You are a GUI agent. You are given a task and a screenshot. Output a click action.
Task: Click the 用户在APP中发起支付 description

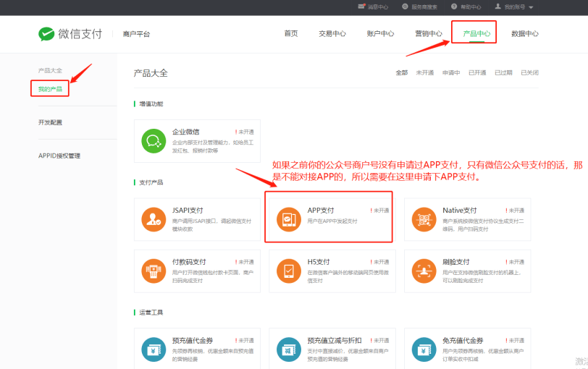pyautogui.click(x=332, y=221)
